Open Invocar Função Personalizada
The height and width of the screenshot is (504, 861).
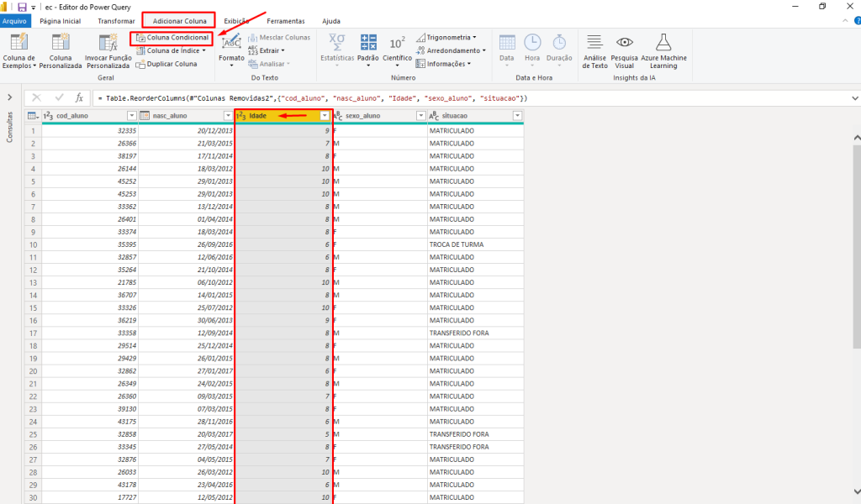pyautogui.click(x=108, y=42)
